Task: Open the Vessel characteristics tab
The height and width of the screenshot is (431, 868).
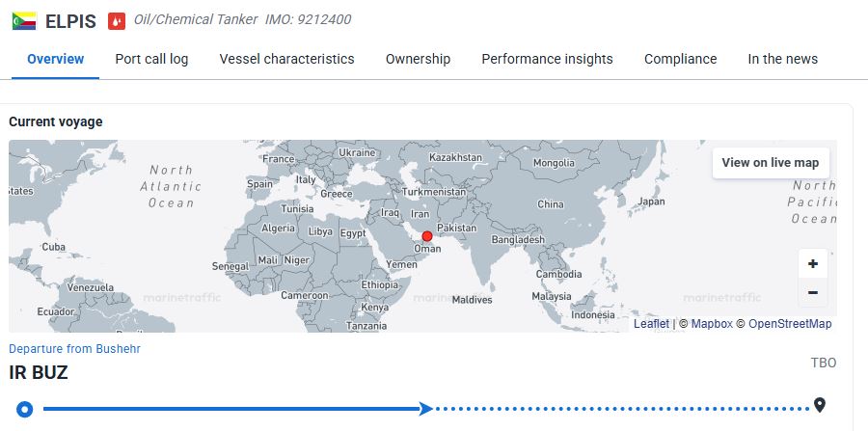Action: coord(286,59)
